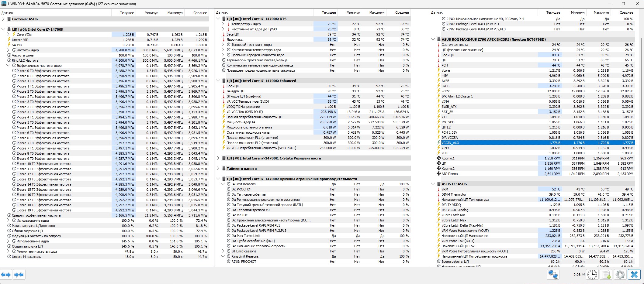
Task: Click the right pane Датчик column header
Action: (x=483, y=12)
